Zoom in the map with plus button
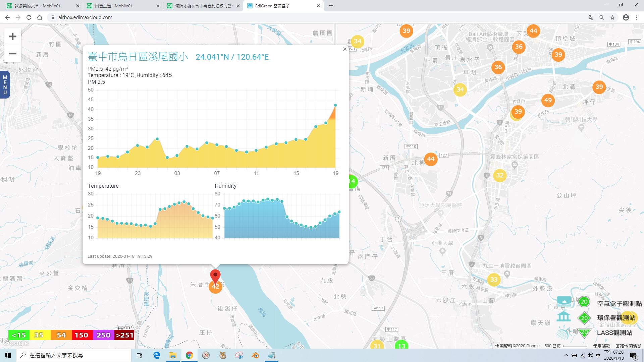The width and height of the screenshot is (644, 362). tap(12, 37)
